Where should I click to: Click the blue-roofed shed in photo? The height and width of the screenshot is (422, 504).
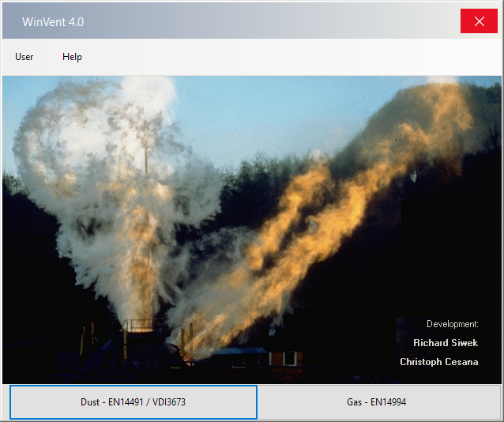click(x=239, y=356)
